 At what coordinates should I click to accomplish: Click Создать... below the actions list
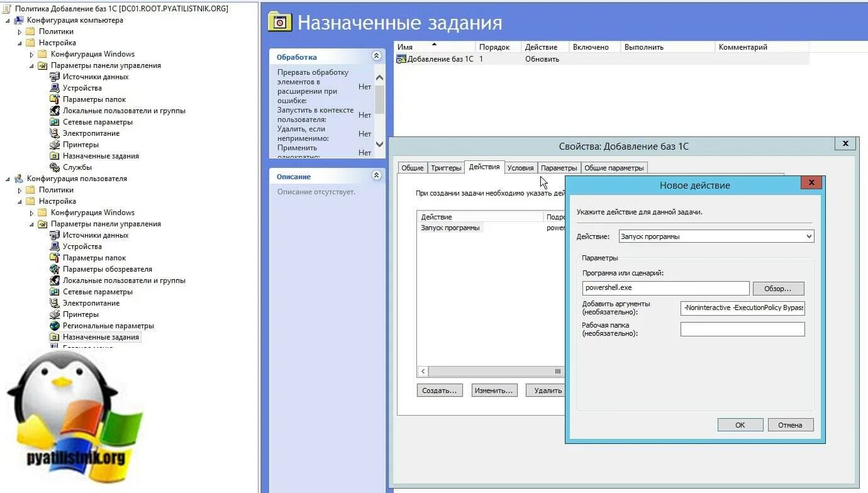point(439,390)
